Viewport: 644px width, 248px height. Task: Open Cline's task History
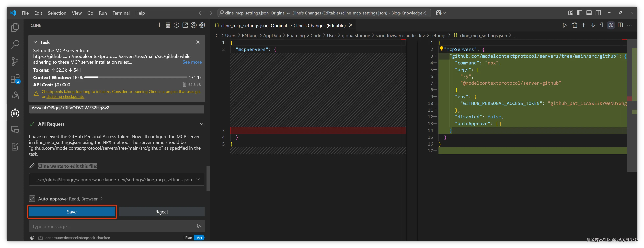(176, 25)
